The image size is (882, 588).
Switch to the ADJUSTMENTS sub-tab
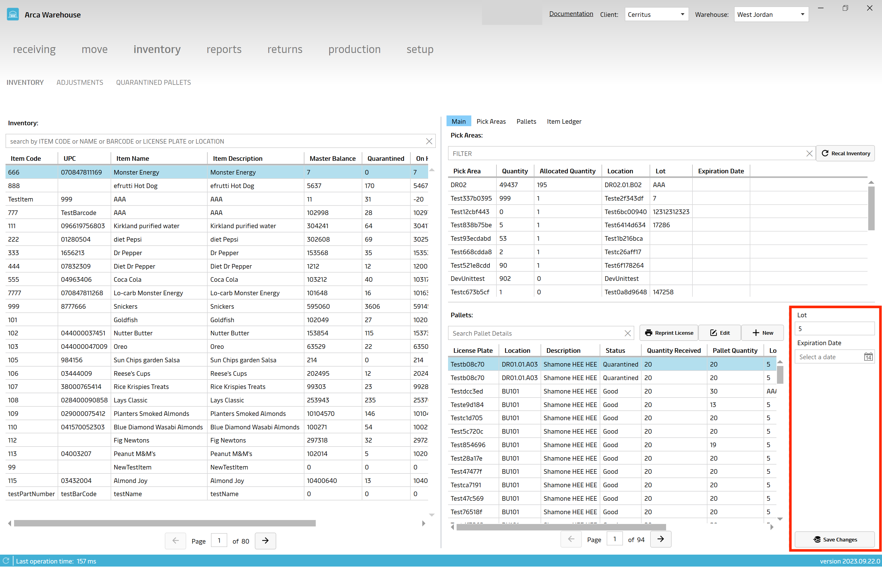coord(80,82)
